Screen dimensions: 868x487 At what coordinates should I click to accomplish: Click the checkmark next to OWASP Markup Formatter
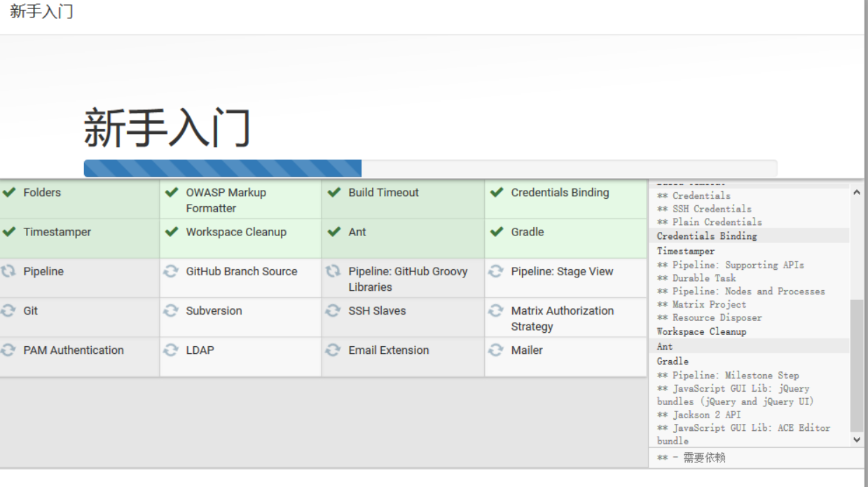tap(171, 193)
